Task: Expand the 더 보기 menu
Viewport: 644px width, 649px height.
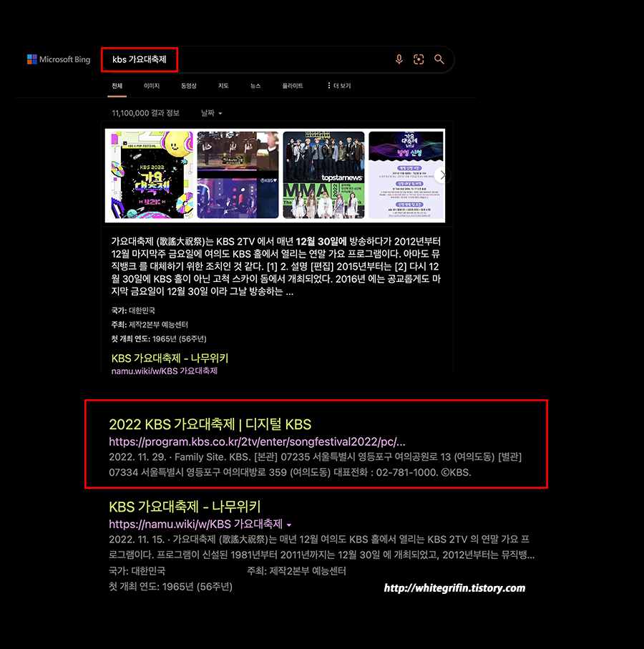Action: (339, 86)
